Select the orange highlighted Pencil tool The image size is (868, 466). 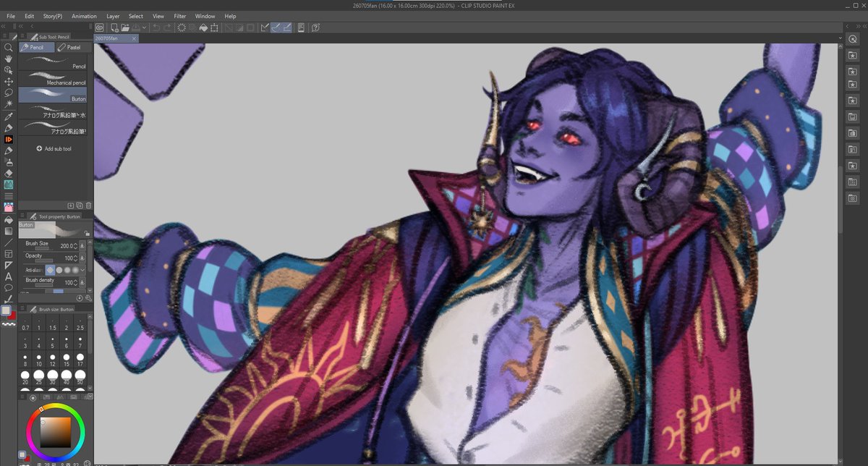tap(9, 139)
